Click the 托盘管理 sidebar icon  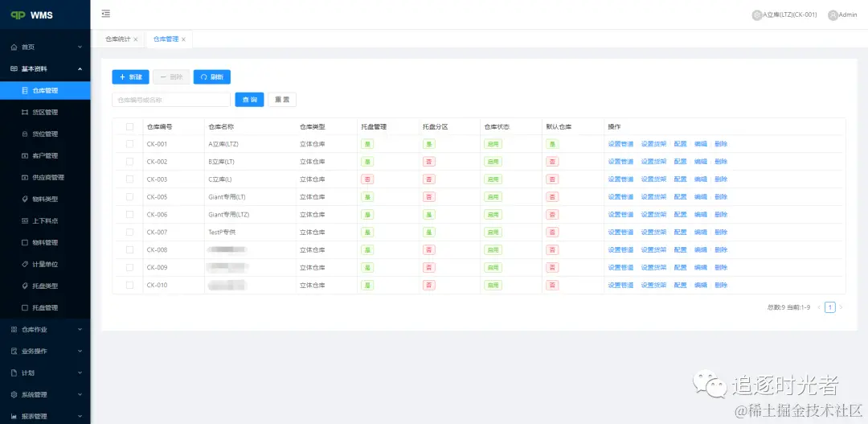point(25,307)
